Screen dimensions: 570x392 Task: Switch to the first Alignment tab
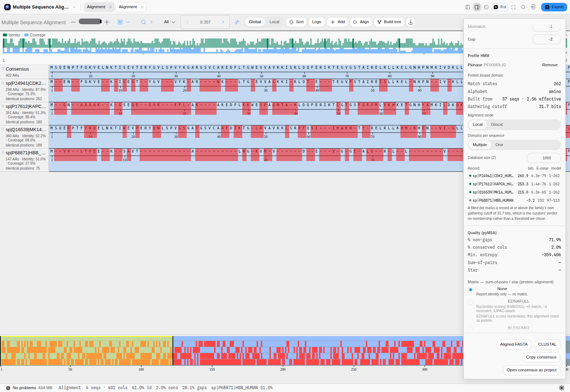click(x=96, y=7)
